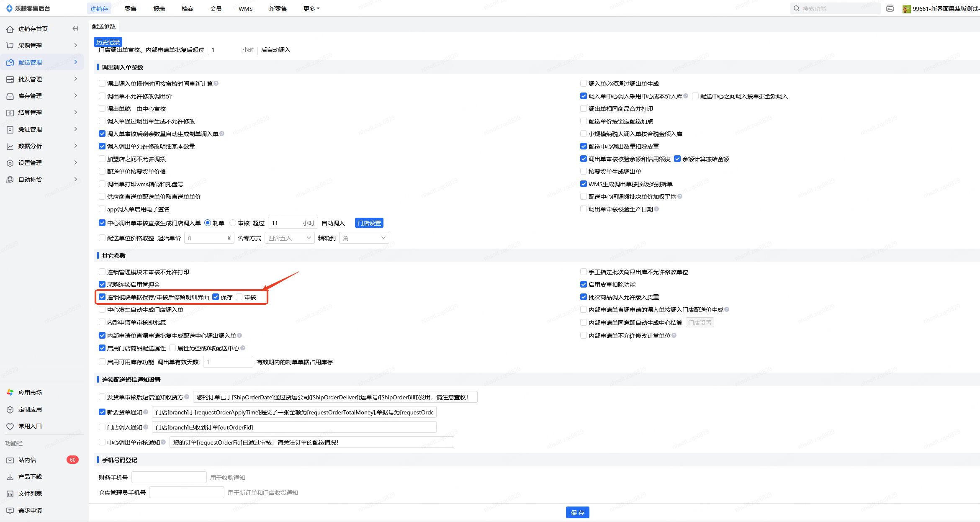Click the 财务手机号 input field

(x=169, y=477)
